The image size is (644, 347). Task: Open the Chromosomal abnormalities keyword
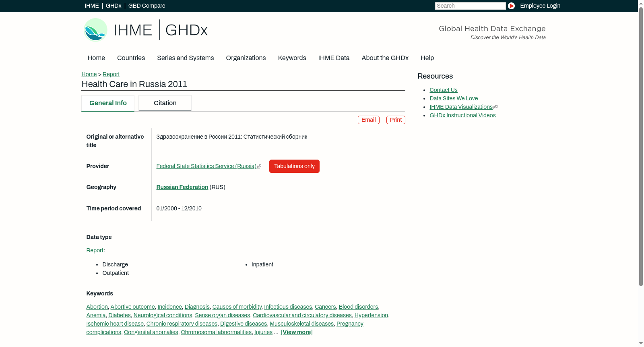coord(216,332)
